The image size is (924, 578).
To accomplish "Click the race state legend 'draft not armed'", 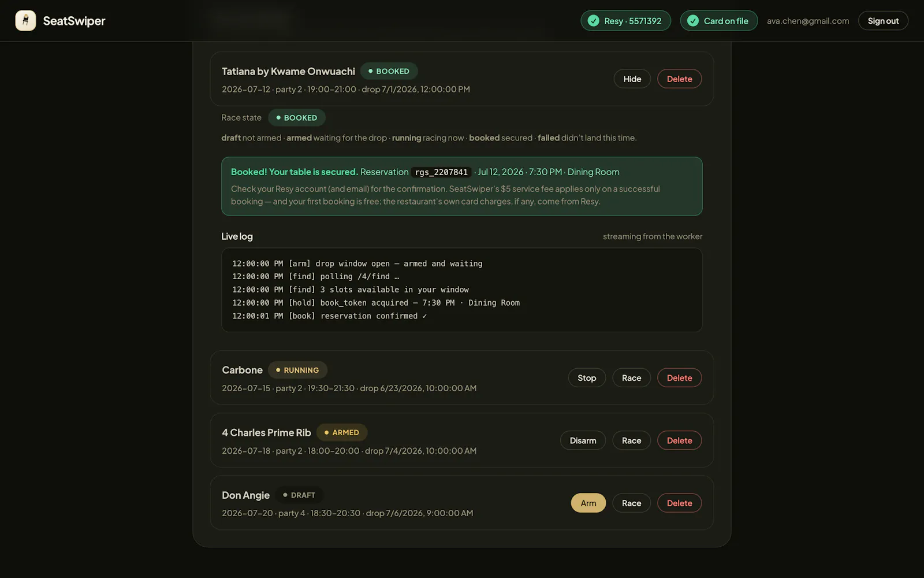I will click(x=251, y=138).
